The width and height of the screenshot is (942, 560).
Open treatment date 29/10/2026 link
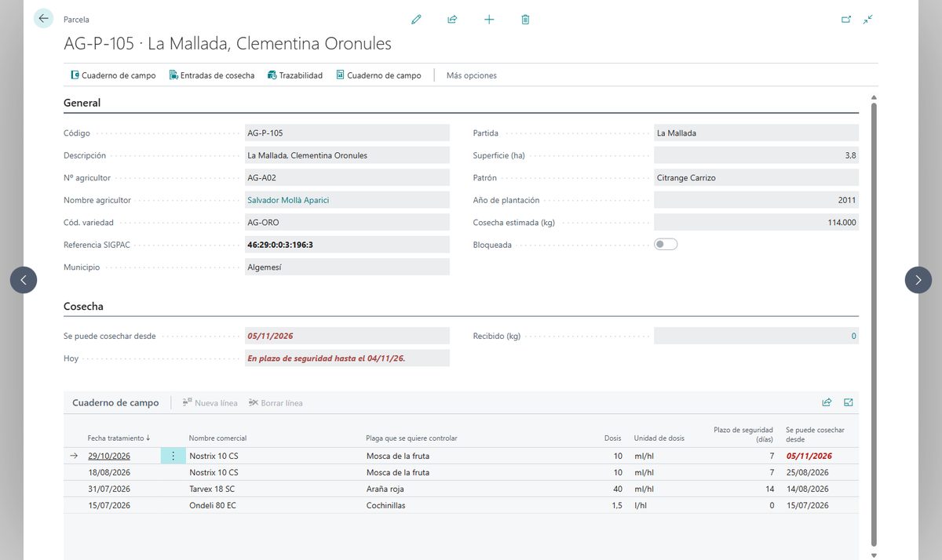(109, 456)
